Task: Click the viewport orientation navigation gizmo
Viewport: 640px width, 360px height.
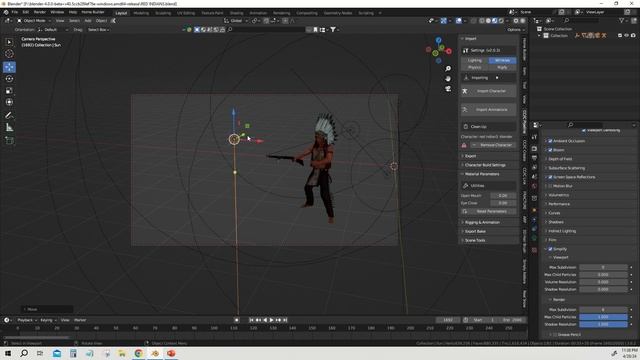Action: pyautogui.click(x=438, y=51)
